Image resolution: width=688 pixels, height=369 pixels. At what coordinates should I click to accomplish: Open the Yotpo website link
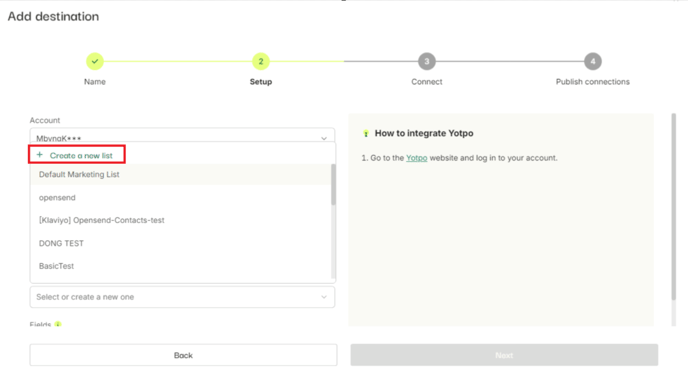coord(416,158)
